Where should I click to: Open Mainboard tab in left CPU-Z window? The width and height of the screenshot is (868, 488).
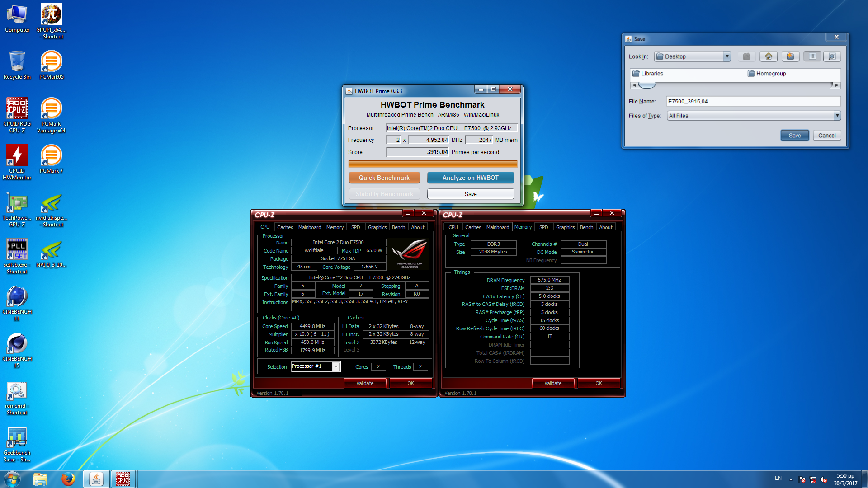(310, 227)
